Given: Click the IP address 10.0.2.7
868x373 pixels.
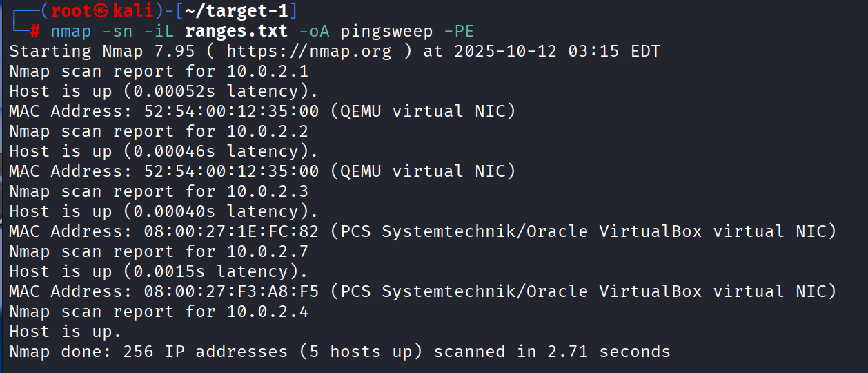Looking at the screenshot, I should [267, 251].
